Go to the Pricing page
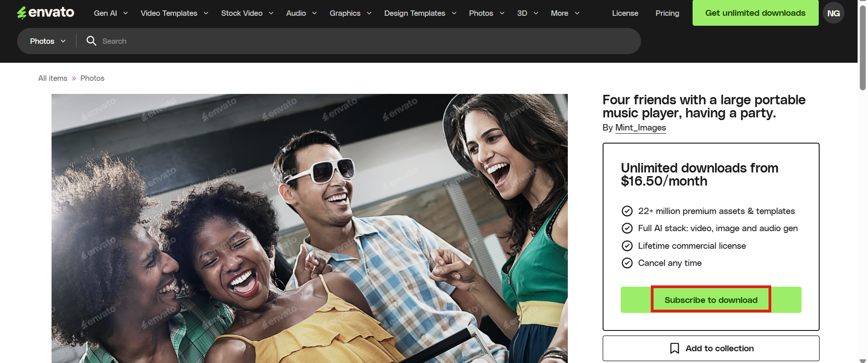The image size is (868, 363). tap(667, 13)
